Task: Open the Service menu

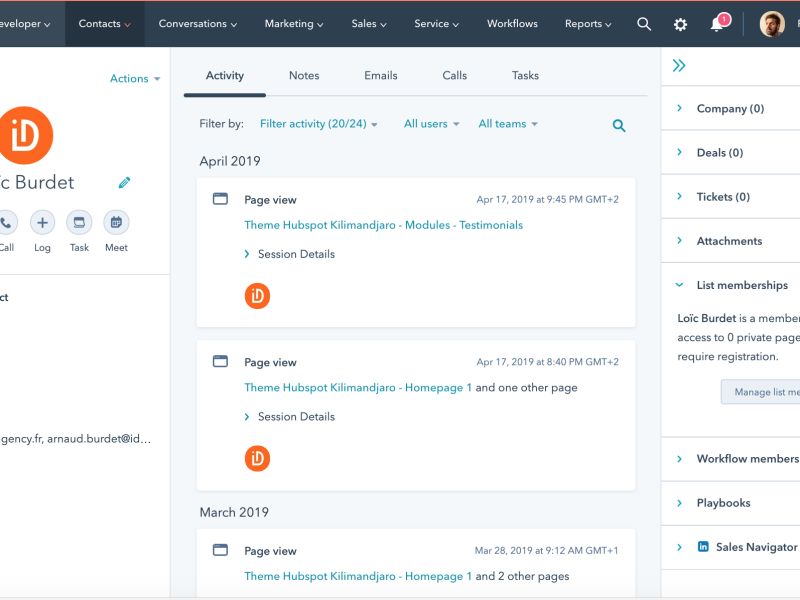Action: point(436,24)
